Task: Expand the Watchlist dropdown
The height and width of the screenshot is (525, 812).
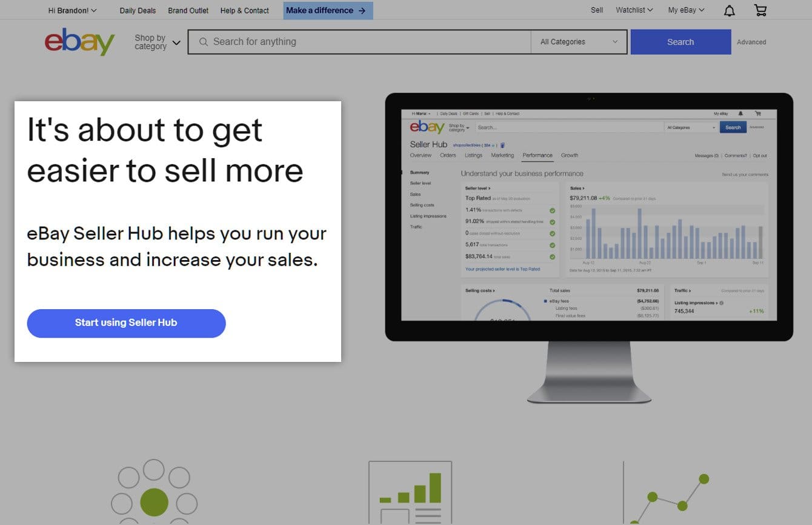Action: [x=633, y=10]
